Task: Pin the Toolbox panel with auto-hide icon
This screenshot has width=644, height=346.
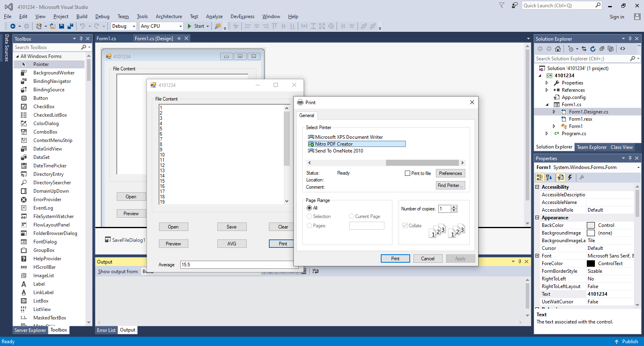Action: (x=81, y=39)
